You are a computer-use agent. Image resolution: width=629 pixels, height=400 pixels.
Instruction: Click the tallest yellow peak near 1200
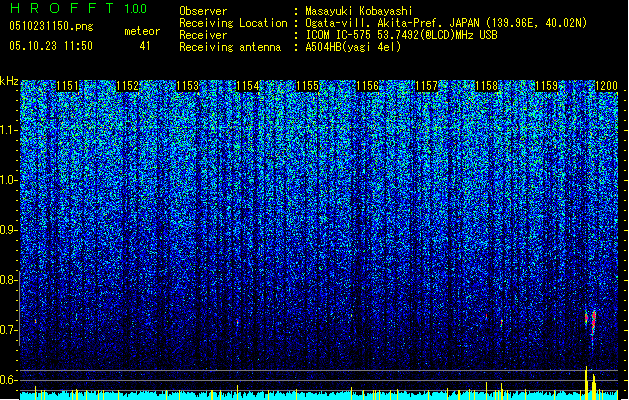point(586,381)
